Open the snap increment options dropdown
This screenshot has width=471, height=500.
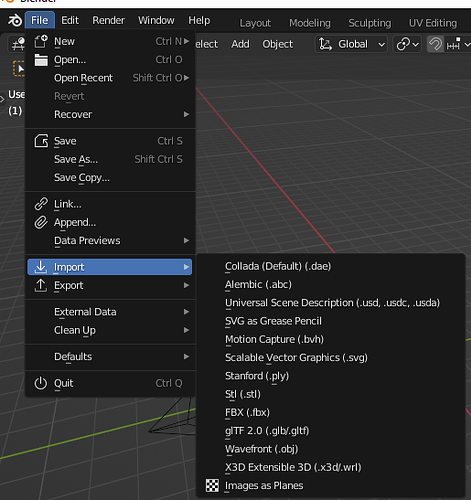458,44
